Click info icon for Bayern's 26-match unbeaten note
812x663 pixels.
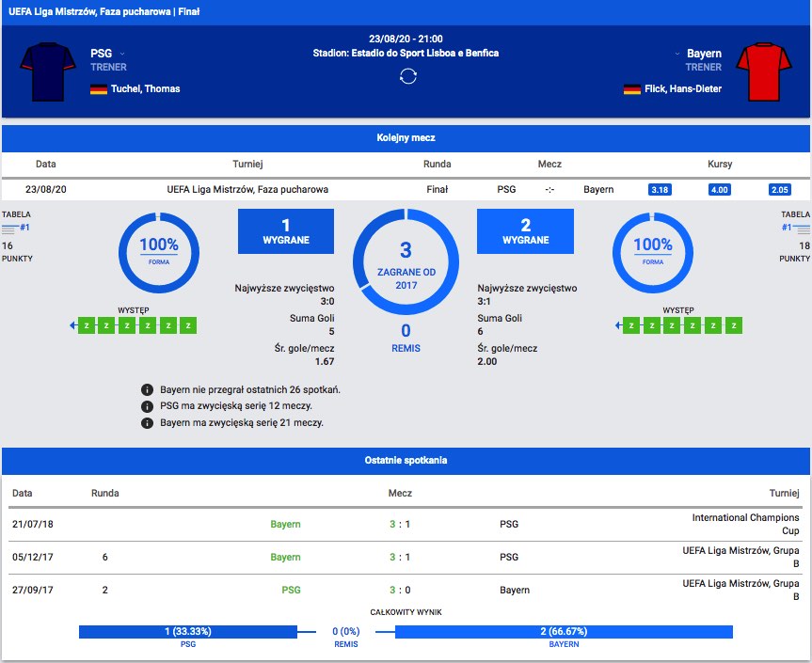pyautogui.click(x=147, y=389)
